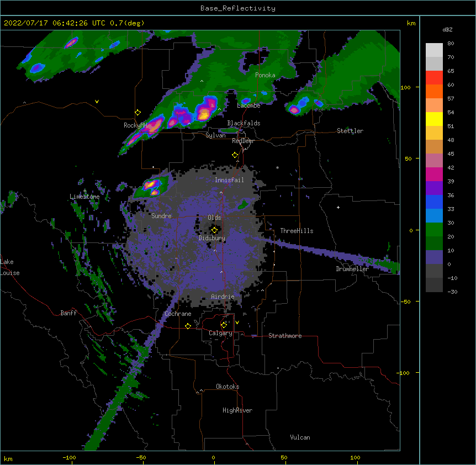The image size is (476, 465).
Task: Click the Sylvan label
Action: point(215,135)
